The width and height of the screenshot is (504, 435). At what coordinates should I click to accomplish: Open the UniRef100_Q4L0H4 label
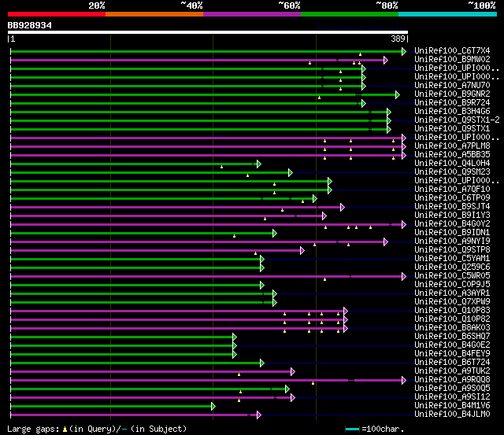tap(452, 164)
